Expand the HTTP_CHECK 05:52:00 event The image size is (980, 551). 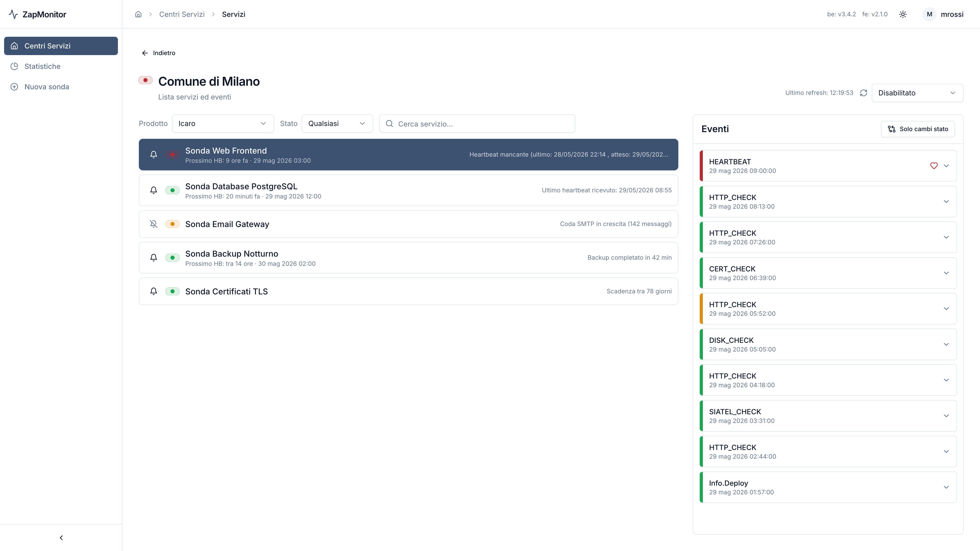[946, 309]
